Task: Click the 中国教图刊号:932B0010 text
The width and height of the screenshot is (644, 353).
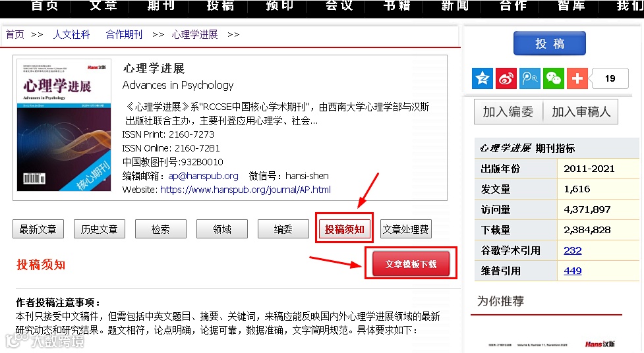Action: tap(173, 162)
